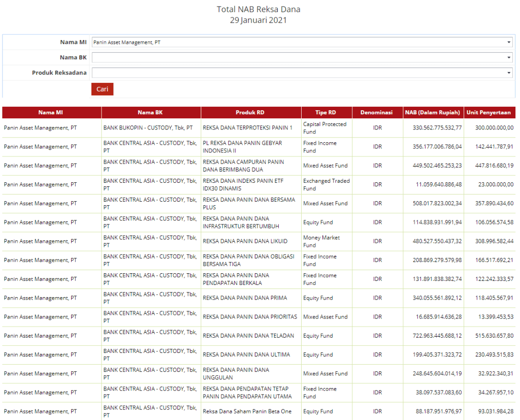This screenshot has width=520, height=420.
Task: Select the Exchanged Traded Fund type cell
Action: [x=326, y=184]
